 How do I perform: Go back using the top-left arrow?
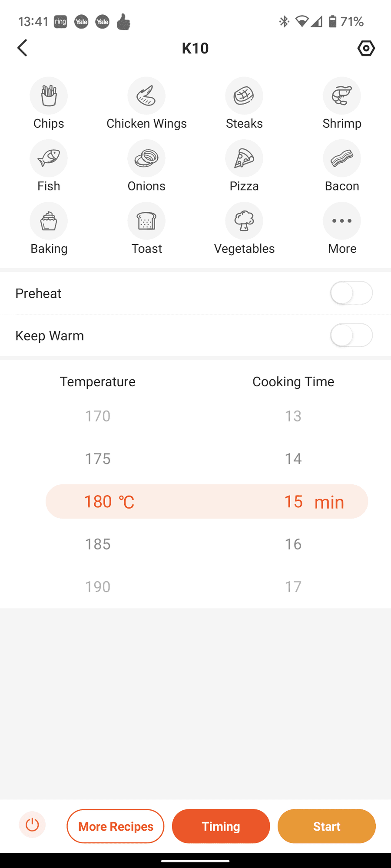click(x=23, y=48)
